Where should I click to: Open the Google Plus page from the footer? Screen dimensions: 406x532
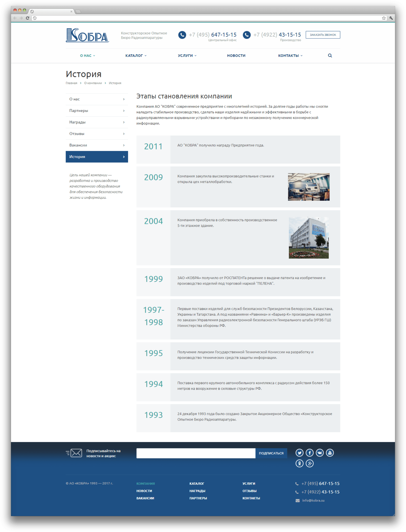pyautogui.click(x=310, y=463)
